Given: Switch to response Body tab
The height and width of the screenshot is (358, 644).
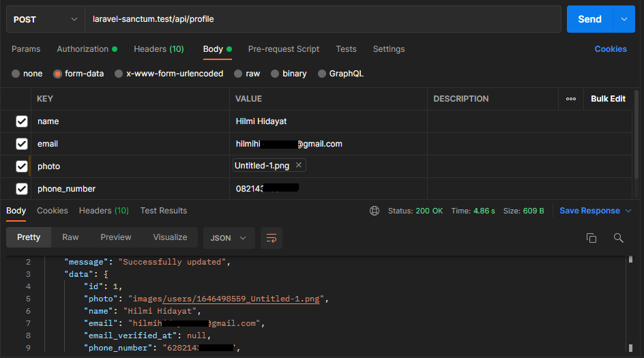Looking at the screenshot, I should [x=16, y=211].
